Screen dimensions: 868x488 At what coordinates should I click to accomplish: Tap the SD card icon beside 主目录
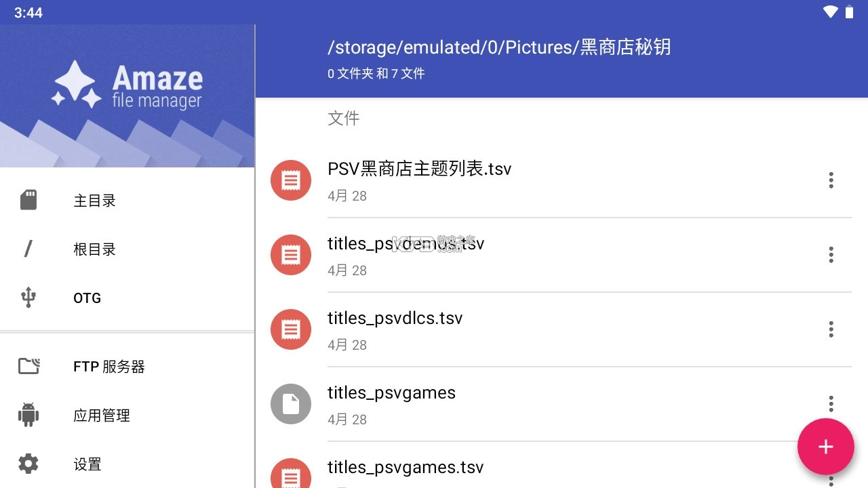click(28, 199)
